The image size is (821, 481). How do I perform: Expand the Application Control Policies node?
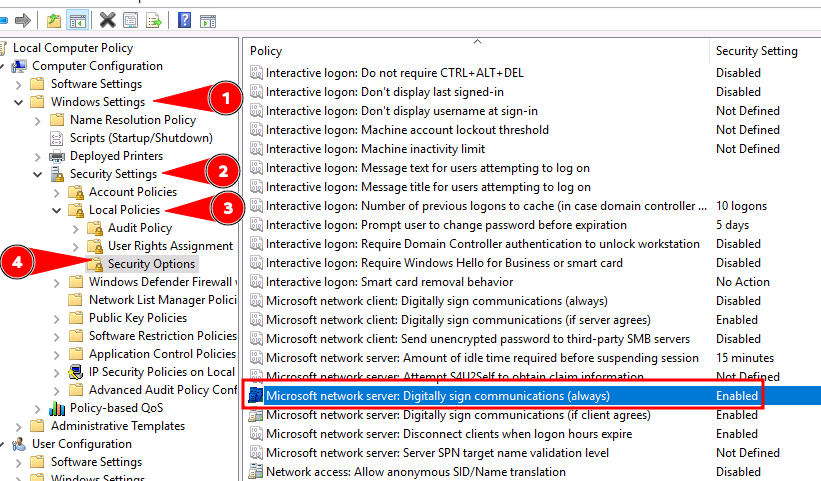pos(57,355)
